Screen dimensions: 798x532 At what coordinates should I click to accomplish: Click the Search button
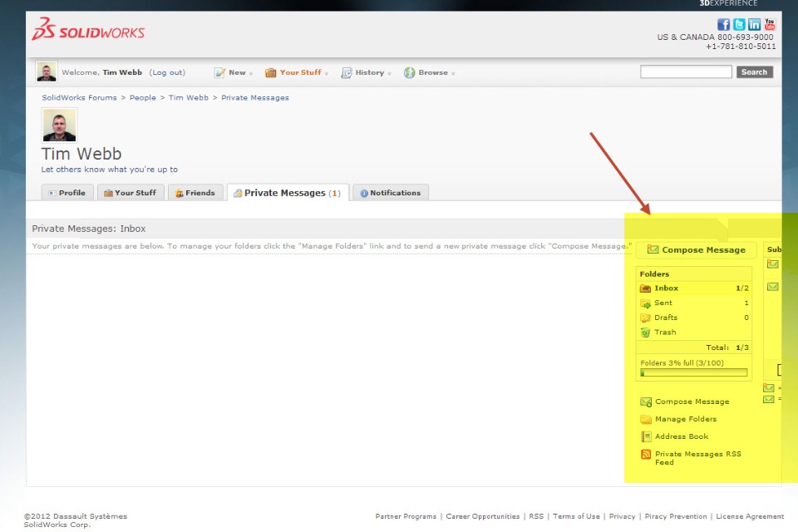tap(754, 71)
